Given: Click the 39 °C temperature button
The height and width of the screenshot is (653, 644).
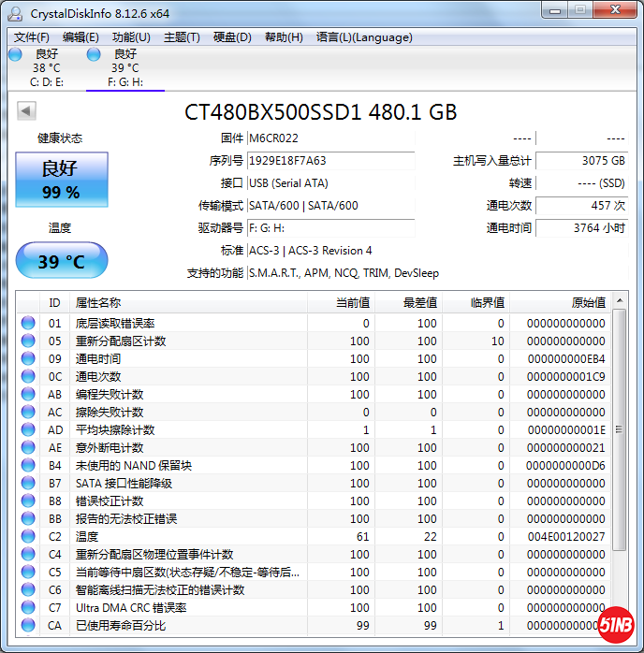Looking at the screenshot, I should click(x=62, y=261).
